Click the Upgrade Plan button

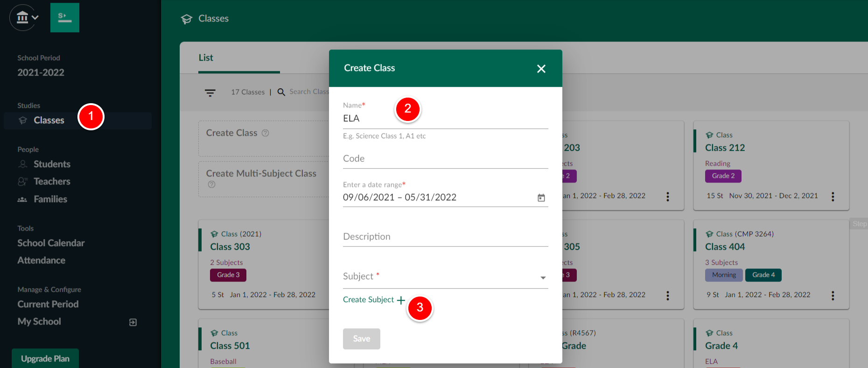pyautogui.click(x=45, y=358)
